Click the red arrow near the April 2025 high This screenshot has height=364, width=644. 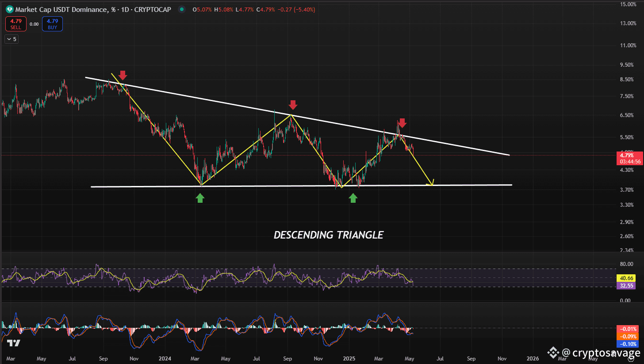click(x=402, y=123)
